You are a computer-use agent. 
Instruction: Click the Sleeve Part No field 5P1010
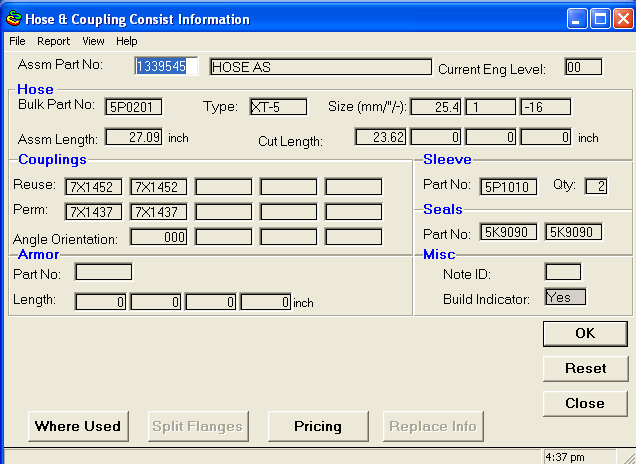pos(509,186)
